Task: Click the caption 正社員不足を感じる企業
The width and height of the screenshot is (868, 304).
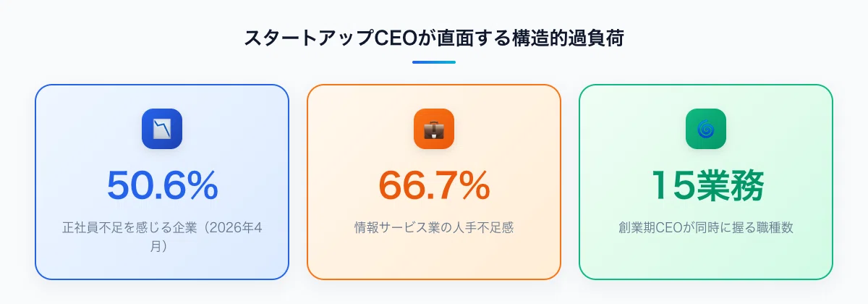Action: click(x=129, y=227)
